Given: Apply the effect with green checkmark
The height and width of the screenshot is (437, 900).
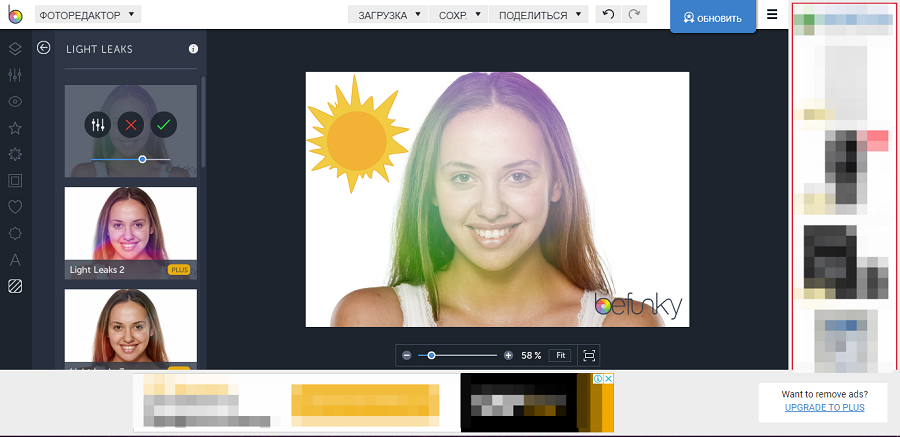Looking at the screenshot, I should tap(164, 125).
